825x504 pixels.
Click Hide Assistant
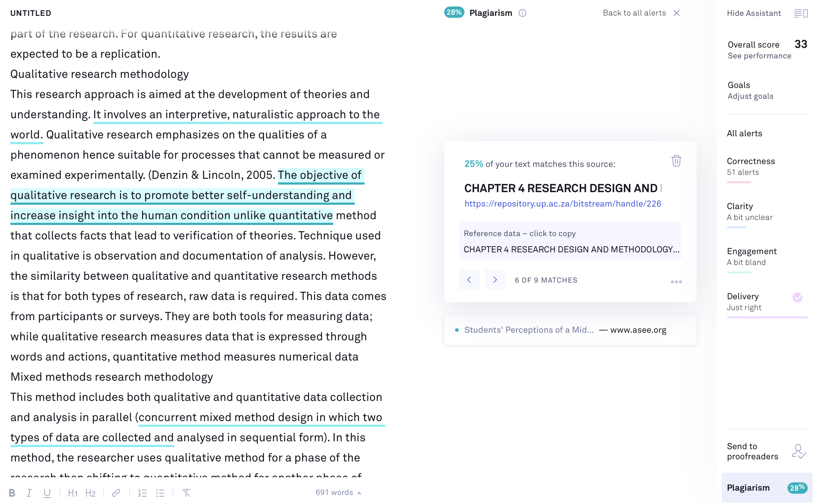(754, 13)
